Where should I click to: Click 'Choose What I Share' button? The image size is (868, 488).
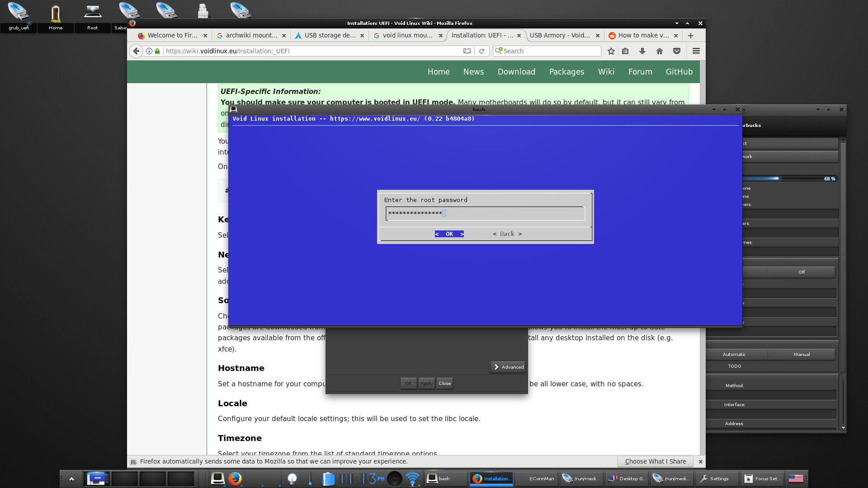[656, 461]
